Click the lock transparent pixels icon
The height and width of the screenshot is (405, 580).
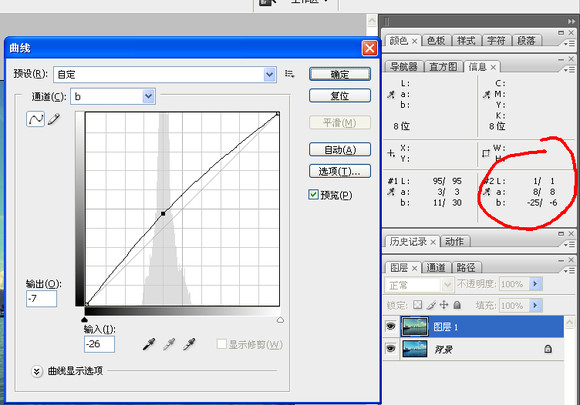(417, 305)
